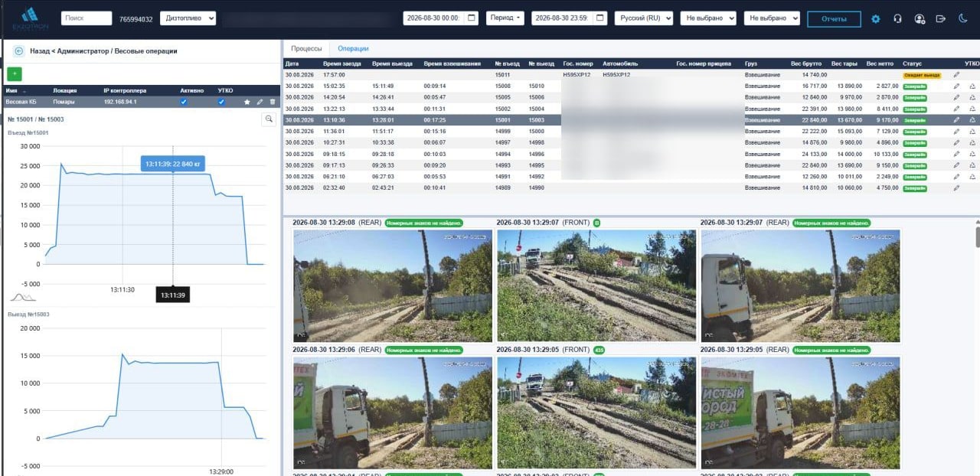980x476 pixels.
Task: Click the recycle icon in the 14:20:54 row
Action: pyautogui.click(x=973, y=97)
